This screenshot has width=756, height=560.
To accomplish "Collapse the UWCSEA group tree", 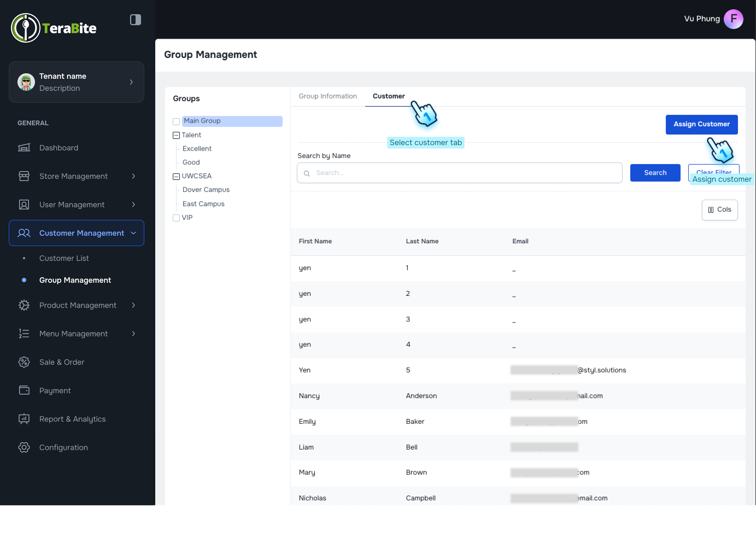I will (x=176, y=176).
